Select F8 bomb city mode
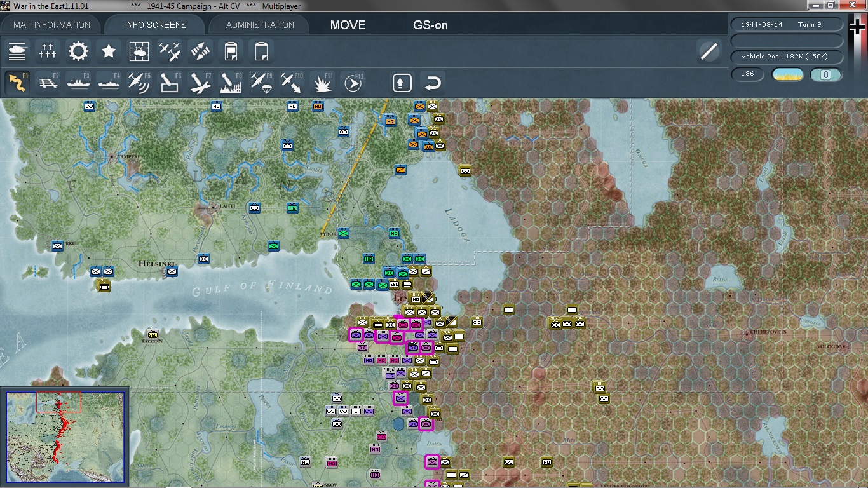Viewport: 868px width, 488px height. (x=231, y=83)
